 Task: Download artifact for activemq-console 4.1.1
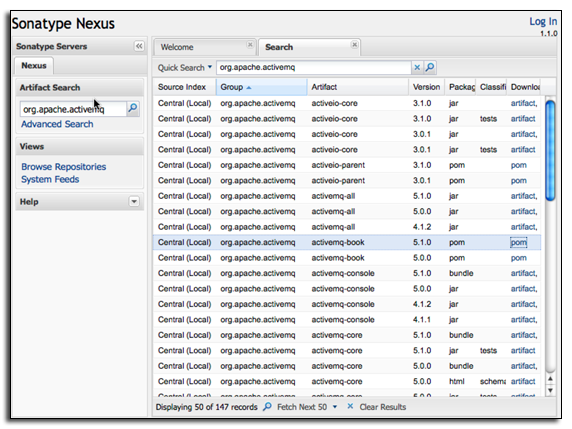(x=524, y=320)
